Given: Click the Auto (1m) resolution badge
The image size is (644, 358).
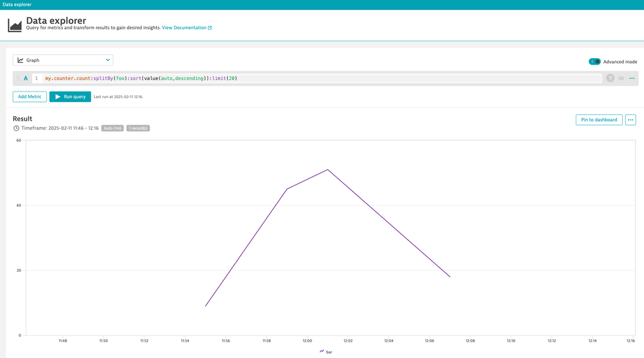Looking at the screenshot, I should pyautogui.click(x=112, y=128).
